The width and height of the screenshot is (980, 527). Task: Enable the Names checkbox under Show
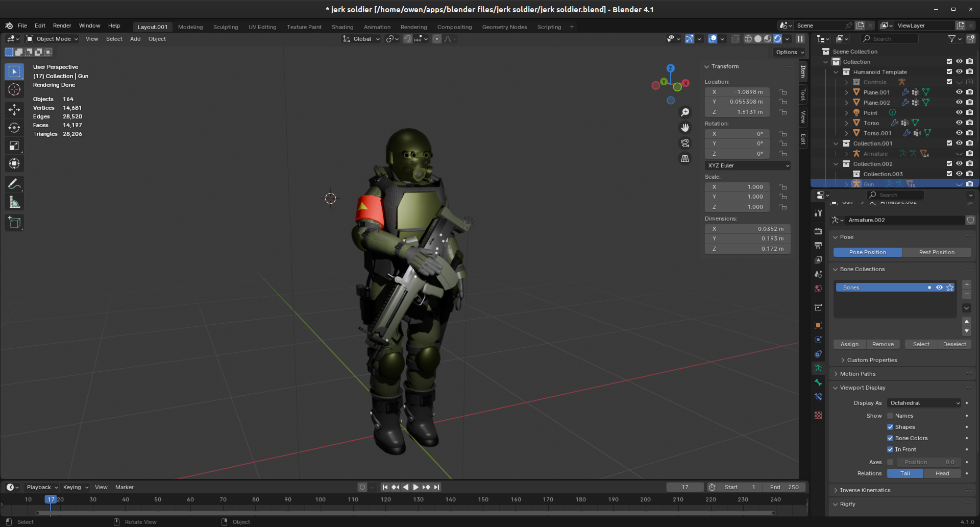pyautogui.click(x=890, y=416)
